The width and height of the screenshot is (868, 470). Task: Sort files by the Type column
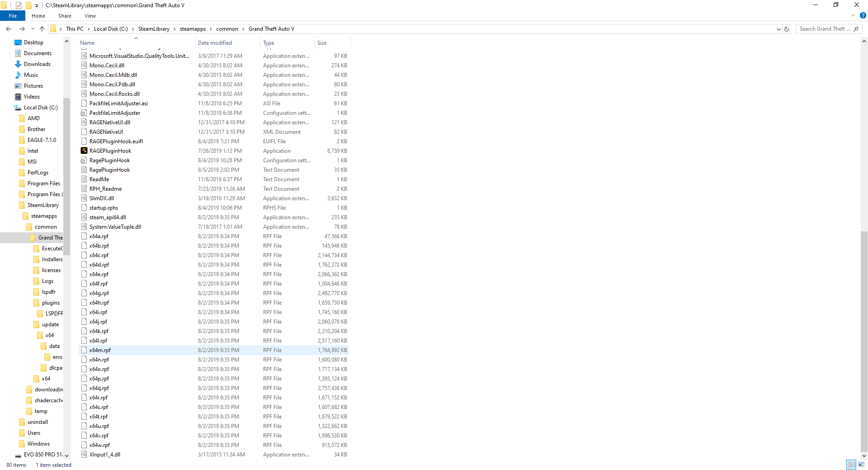[x=288, y=43]
